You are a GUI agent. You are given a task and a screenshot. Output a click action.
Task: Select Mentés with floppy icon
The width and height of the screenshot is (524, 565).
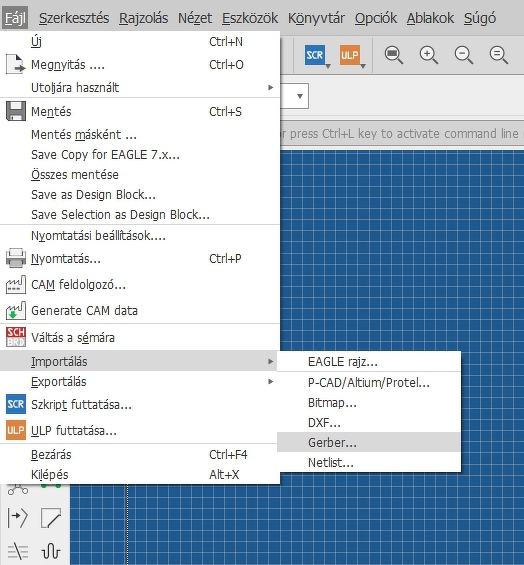coord(140,112)
